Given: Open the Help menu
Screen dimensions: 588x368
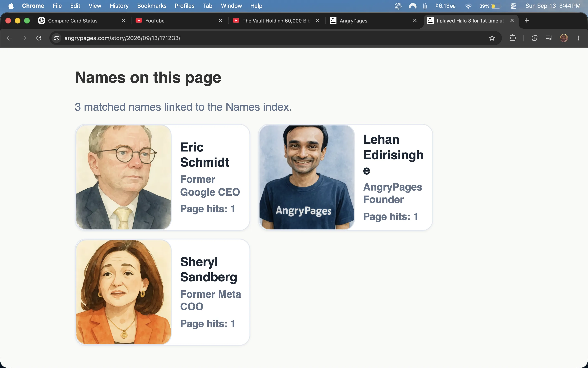Looking at the screenshot, I should coord(256,6).
